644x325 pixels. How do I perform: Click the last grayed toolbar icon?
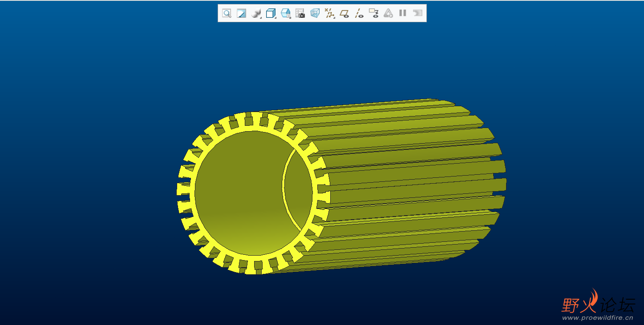tap(417, 13)
